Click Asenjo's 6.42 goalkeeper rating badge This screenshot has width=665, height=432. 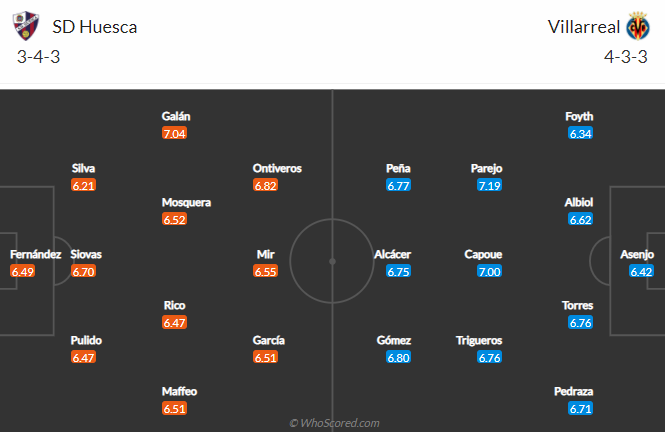[642, 271]
